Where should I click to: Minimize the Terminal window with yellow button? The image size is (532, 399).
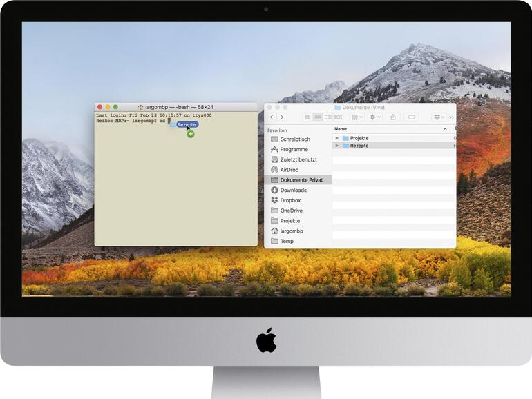tap(108, 107)
